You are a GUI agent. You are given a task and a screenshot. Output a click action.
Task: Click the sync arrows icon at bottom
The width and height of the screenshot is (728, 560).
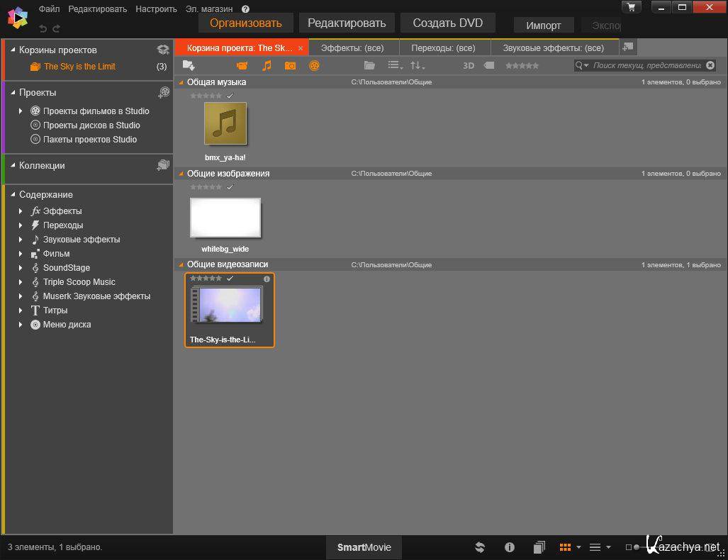pos(480,547)
